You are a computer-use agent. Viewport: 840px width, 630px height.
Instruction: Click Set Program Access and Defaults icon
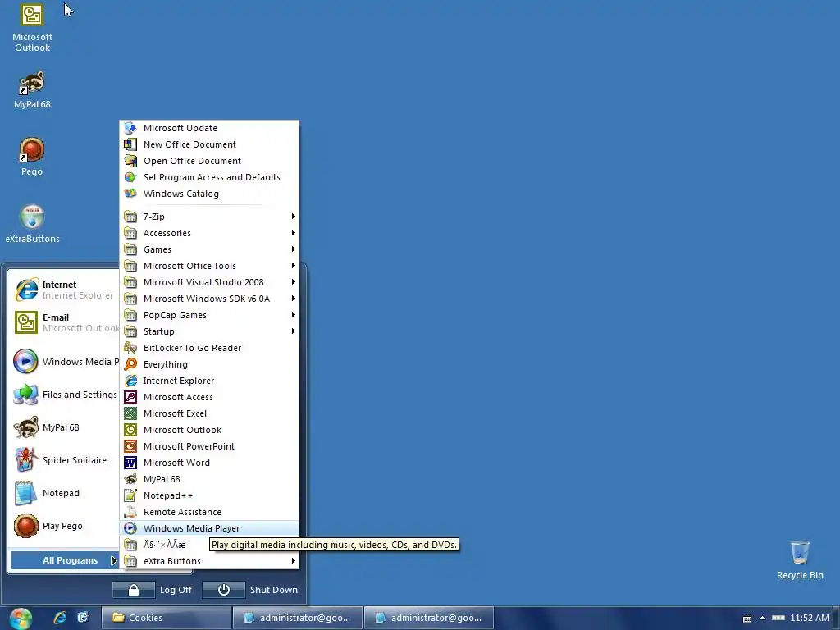130,177
